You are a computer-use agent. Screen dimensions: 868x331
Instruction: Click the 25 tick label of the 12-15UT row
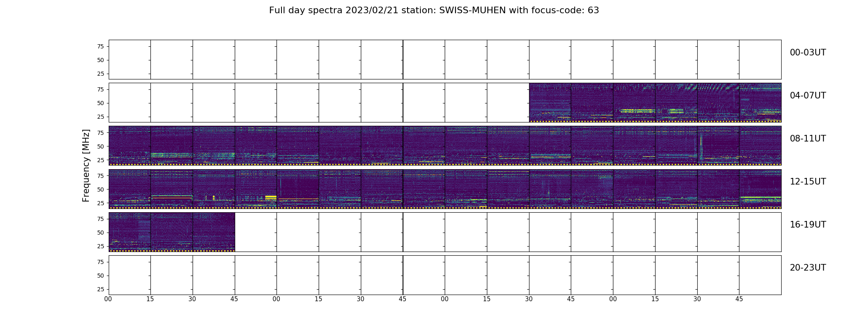click(x=100, y=203)
